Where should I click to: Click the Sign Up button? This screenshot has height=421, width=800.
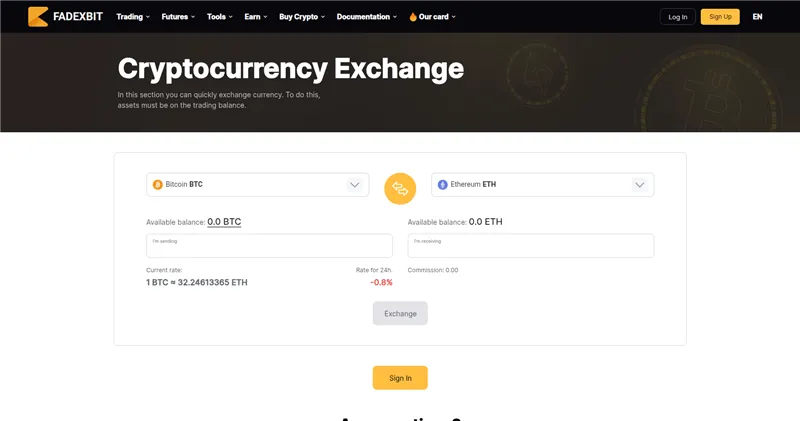[x=720, y=17]
